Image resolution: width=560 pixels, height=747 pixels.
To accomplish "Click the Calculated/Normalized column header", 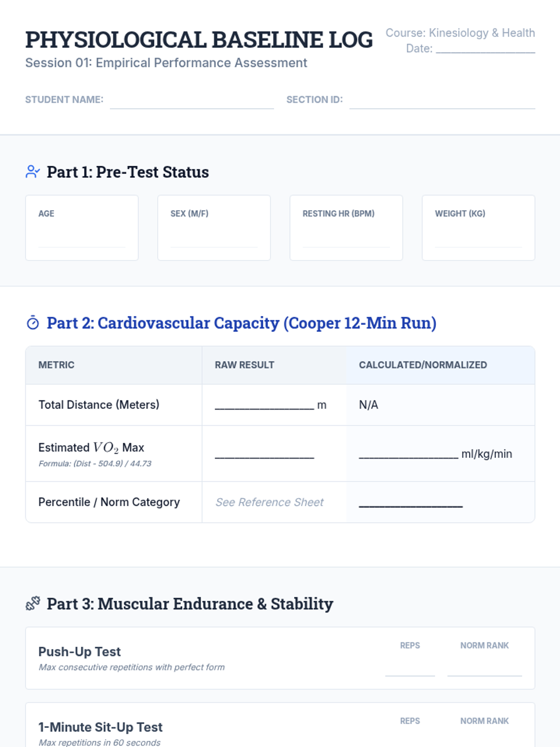I will coord(423,365).
